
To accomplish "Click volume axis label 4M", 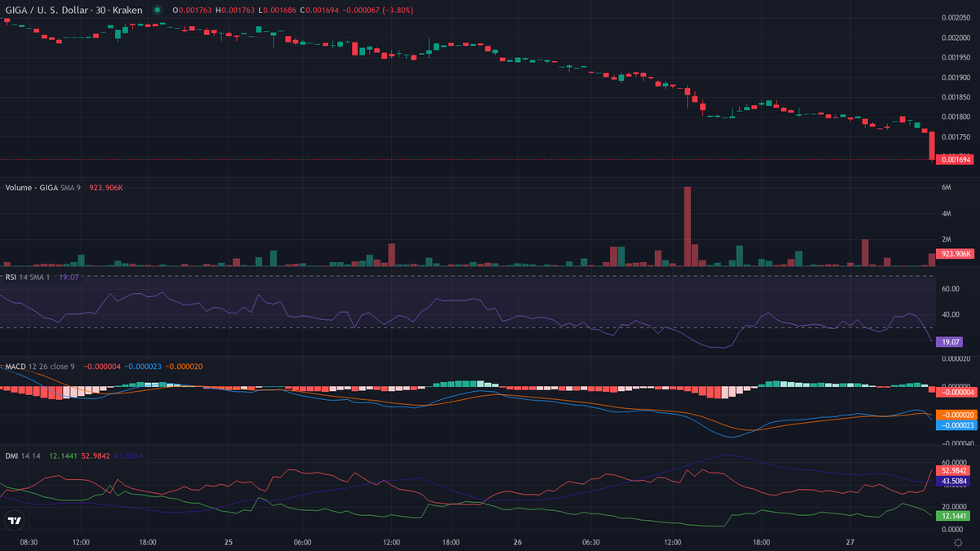I will (946, 214).
